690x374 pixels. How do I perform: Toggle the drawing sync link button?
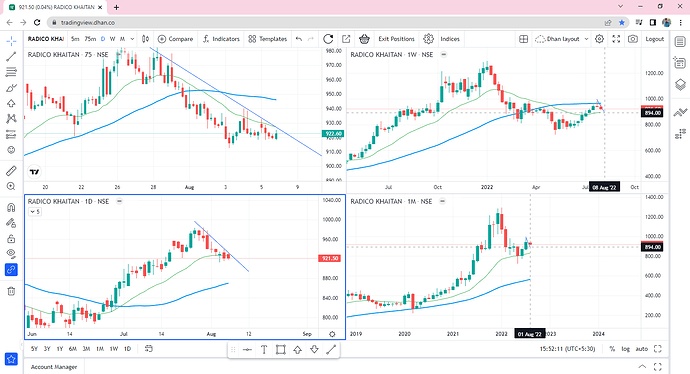coord(11,269)
